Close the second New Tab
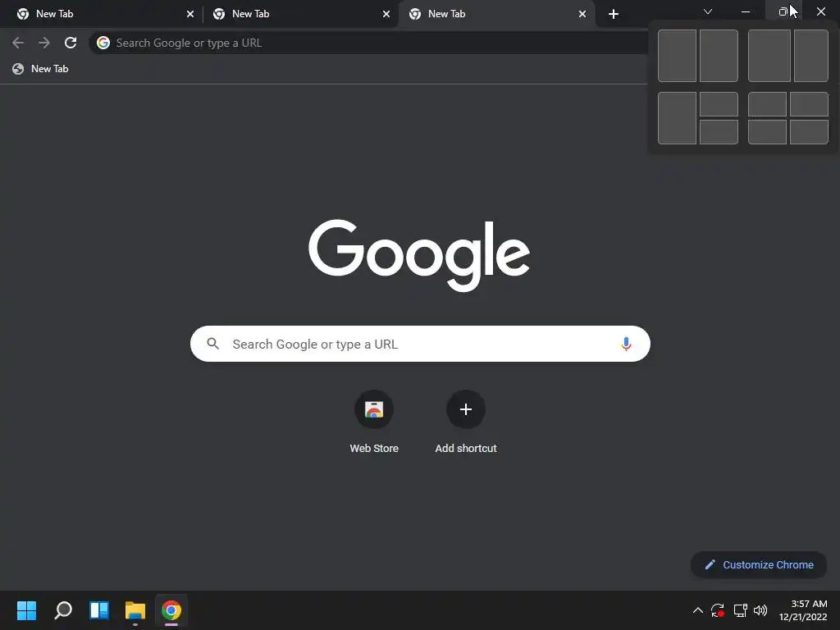 [386, 14]
